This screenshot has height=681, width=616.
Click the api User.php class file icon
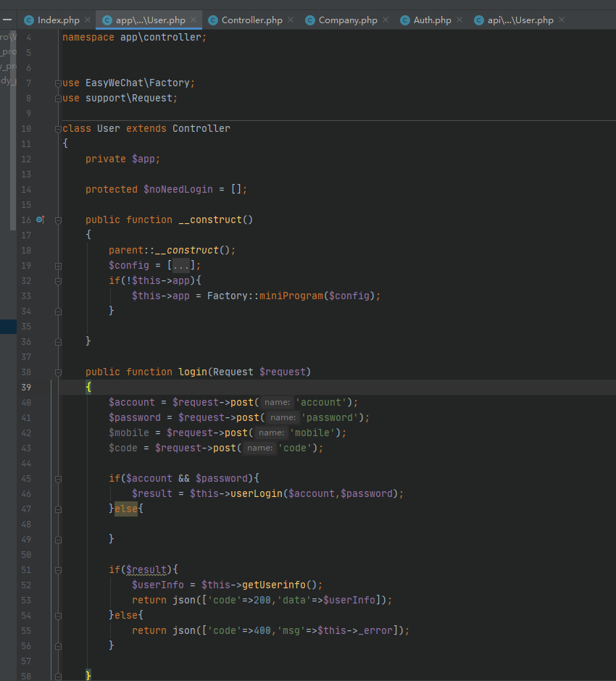tap(479, 20)
